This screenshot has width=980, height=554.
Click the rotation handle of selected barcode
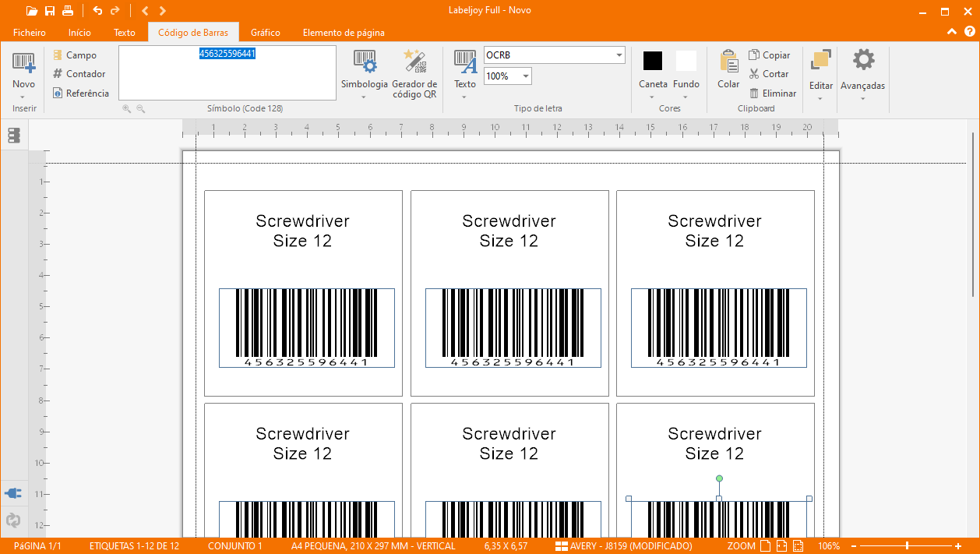click(x=719, y=478)
